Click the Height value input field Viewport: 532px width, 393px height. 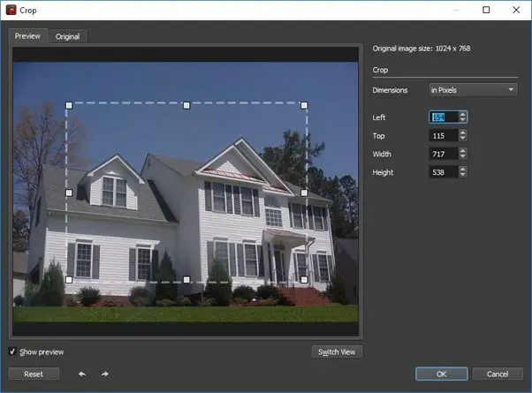click(444, 172)
